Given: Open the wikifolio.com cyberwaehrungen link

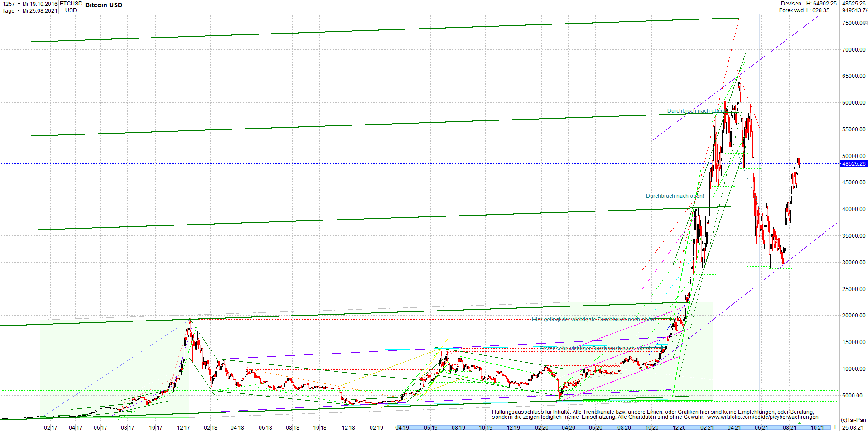Looking at the screenshot, I should [x=763, y=417].
